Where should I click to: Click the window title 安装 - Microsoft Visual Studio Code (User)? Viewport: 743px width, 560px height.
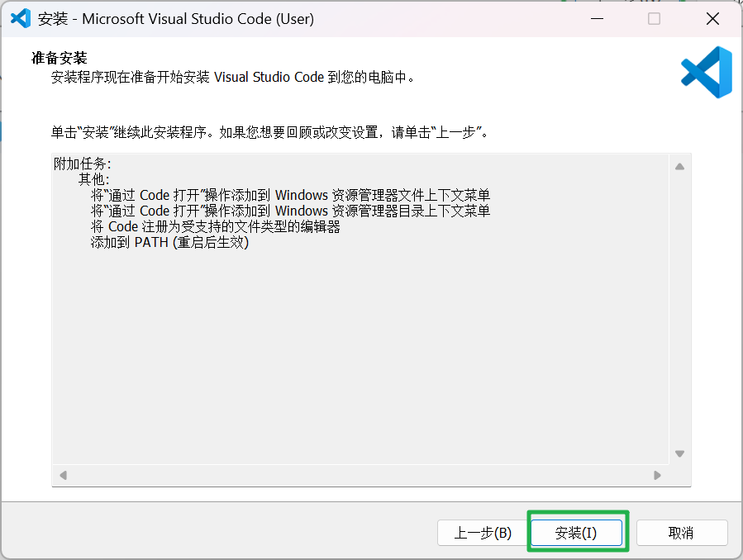click(176, 19)
